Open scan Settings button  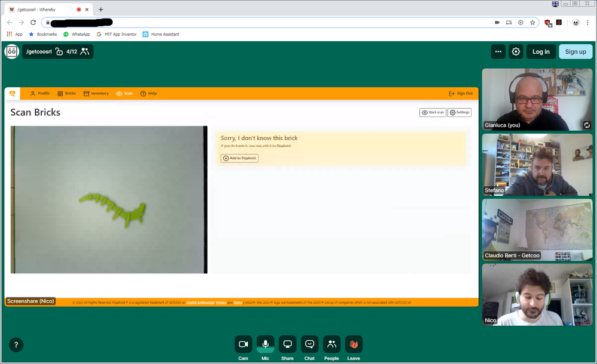click(460, 112)
